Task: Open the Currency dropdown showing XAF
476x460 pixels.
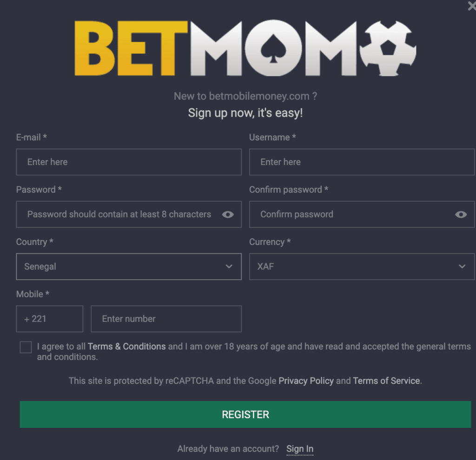Action: pos(362,266)
